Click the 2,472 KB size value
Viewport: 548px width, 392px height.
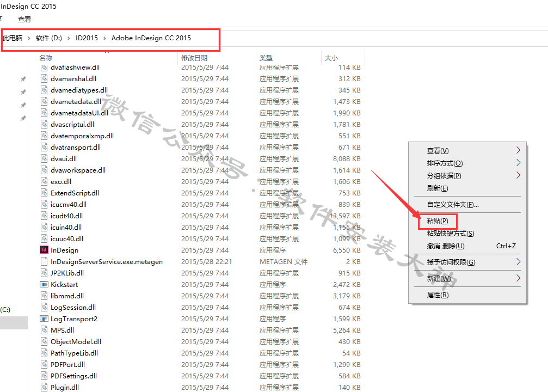click(x=347, y=284)
